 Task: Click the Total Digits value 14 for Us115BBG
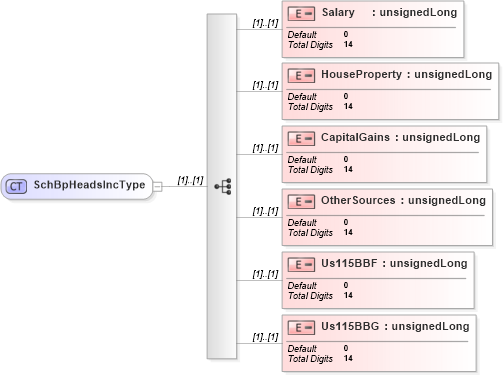(348, 358)
